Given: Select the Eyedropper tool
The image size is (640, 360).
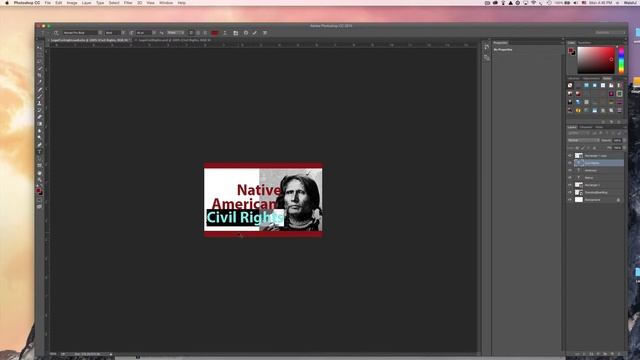Looking at the screenshot, I should click(40, 82).
